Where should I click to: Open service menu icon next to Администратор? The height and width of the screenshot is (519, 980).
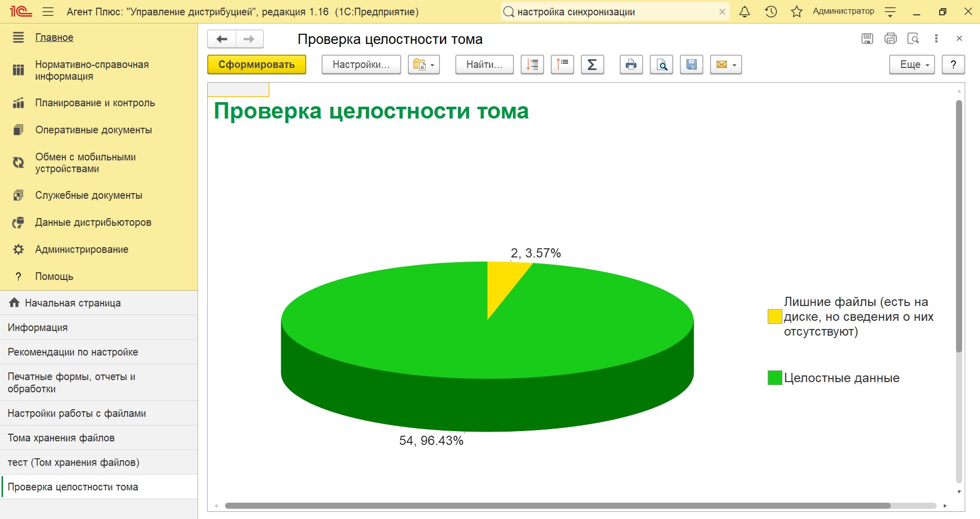(890, 12)
